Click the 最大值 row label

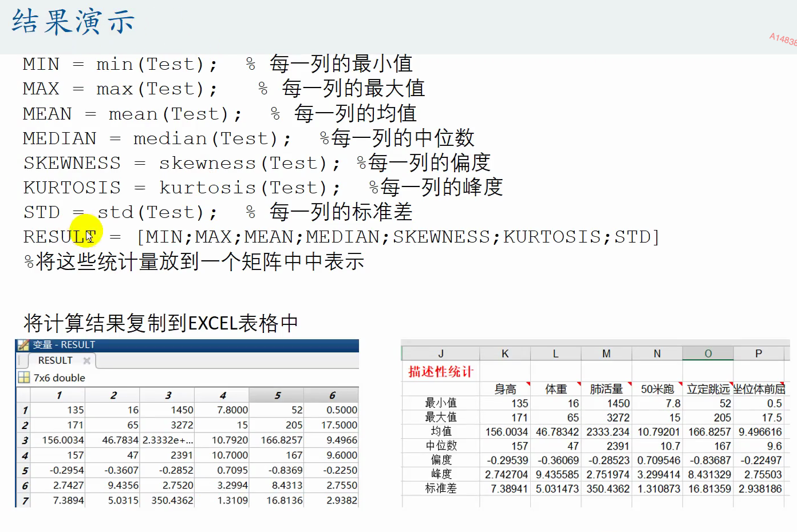[441, 418]
